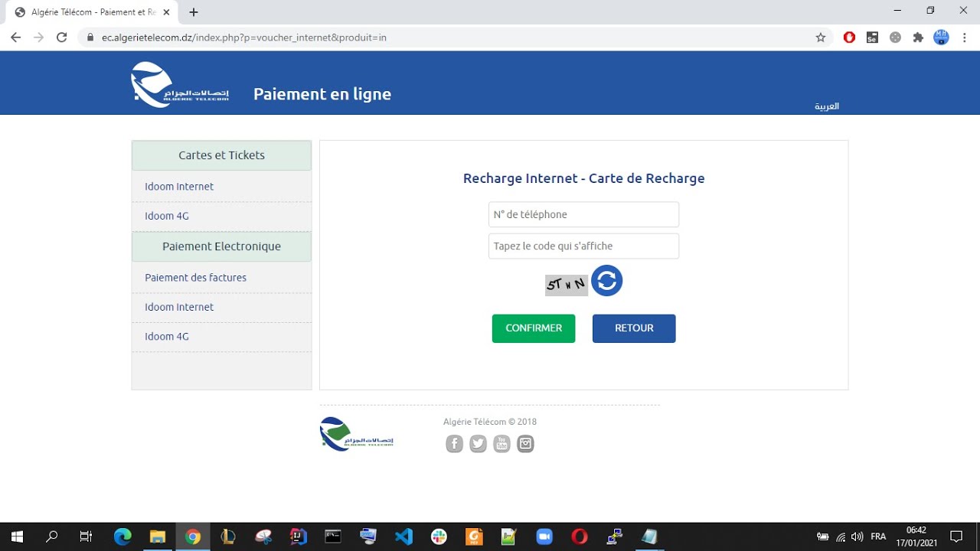Click the Algérie Télécom header logo
The width and height of the screenshot is (980, 551).
coord(180,85)
